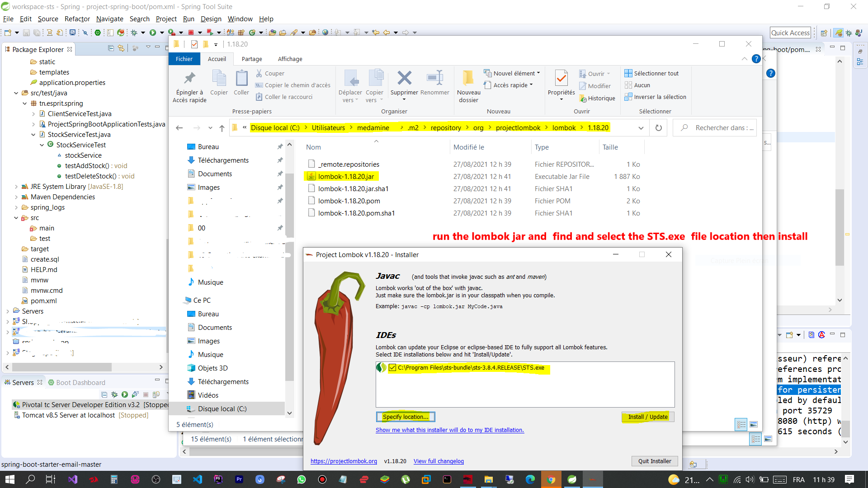Open the Refactor menu

77,19
